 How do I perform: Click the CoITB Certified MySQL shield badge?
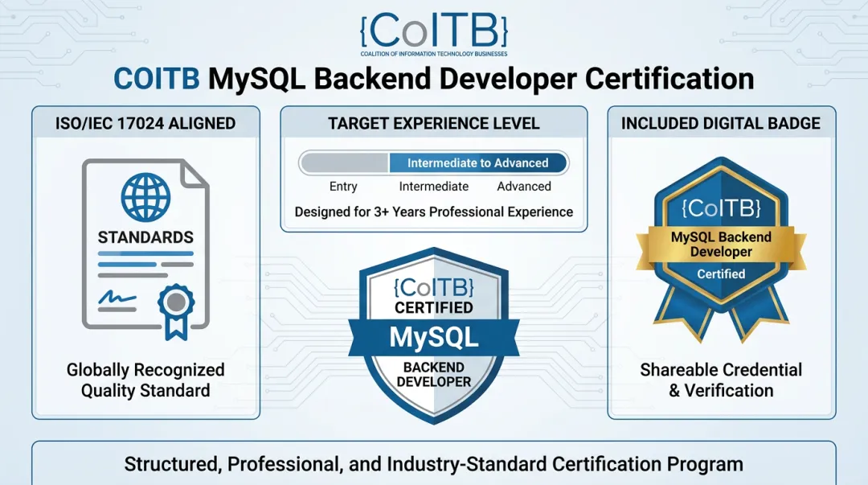coord(433,336)
